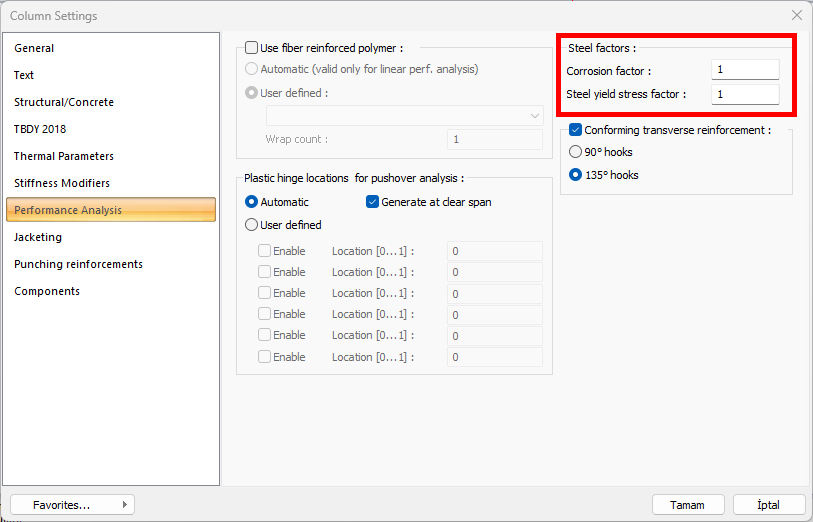Image resolution: width=813 pixels, height=522 pixels.
Task: Close the Column Settings dialog
Action: pos(796,15)
